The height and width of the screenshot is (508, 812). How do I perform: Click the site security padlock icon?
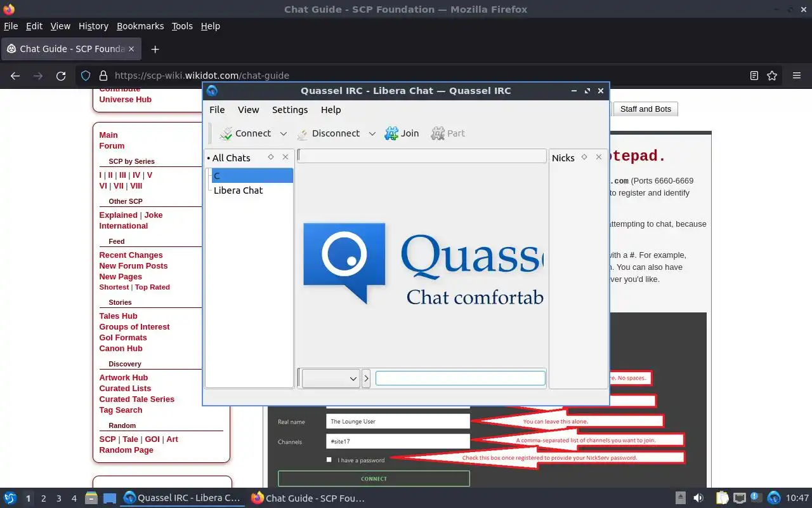pos(103,76)
